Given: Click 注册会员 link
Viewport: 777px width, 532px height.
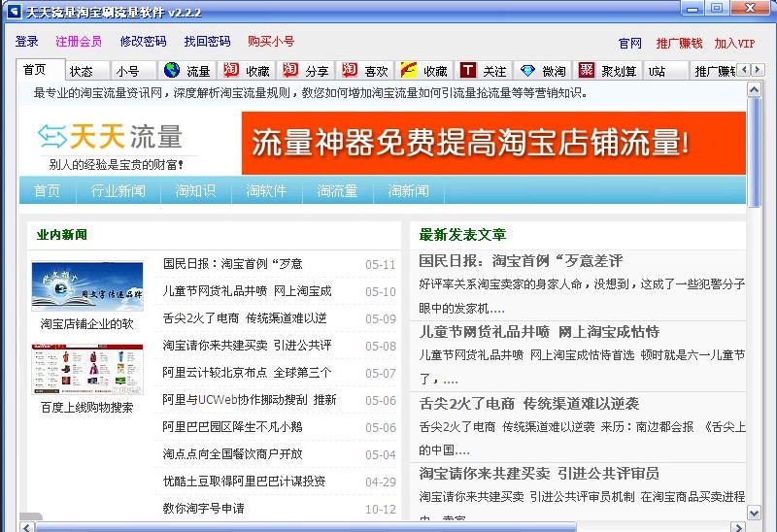Looking at the screenshot, I should point(79,41).
